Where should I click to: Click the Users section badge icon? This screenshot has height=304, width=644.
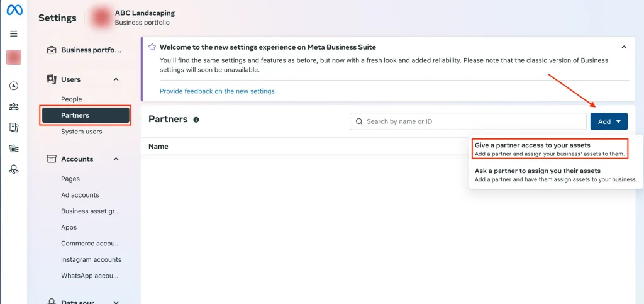[52, 79]
